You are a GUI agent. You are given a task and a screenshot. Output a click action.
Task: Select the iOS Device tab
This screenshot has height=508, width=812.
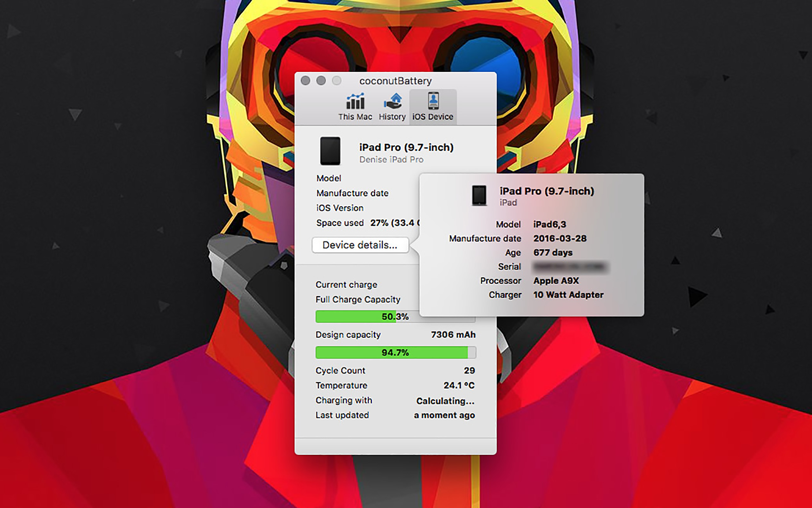pyautogui.click(x=433, y=107)
